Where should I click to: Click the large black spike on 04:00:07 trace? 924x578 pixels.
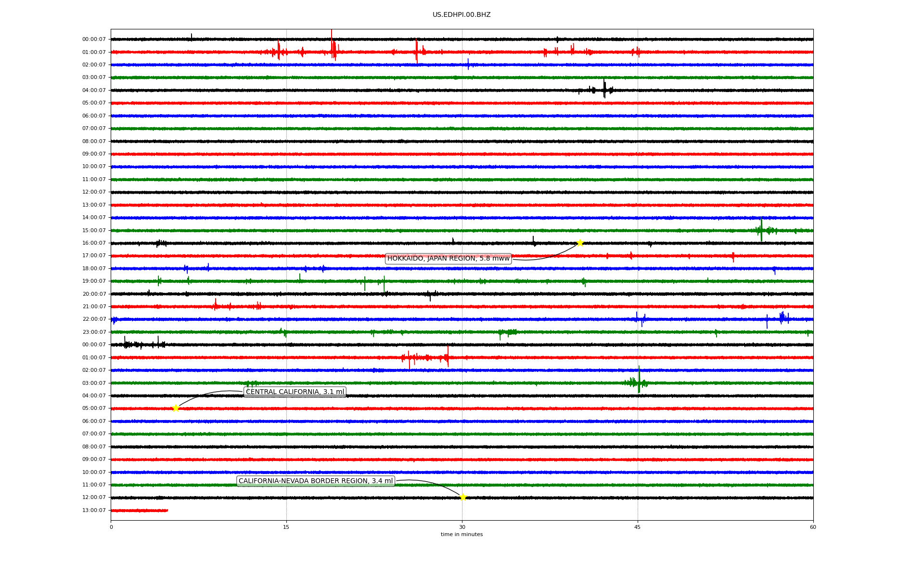click(604, 89)
